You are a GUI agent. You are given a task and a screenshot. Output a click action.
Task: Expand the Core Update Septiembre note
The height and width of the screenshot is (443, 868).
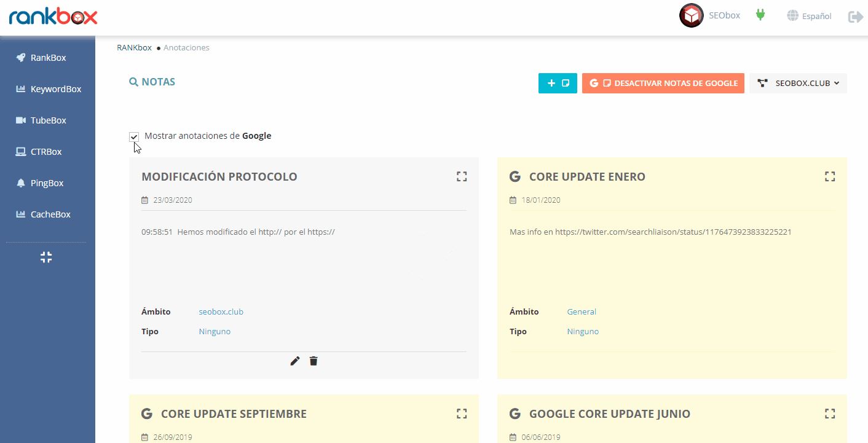tap(462, 414)
